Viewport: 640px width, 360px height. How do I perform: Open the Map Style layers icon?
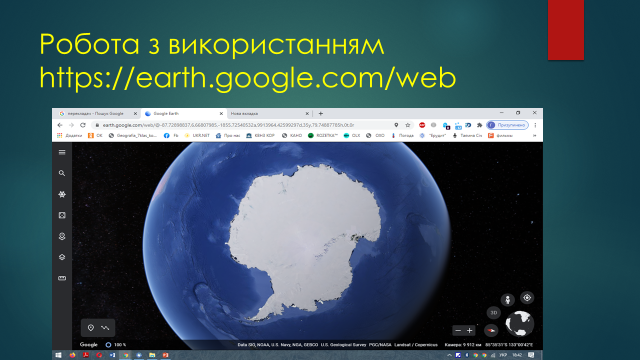point(62,257)
